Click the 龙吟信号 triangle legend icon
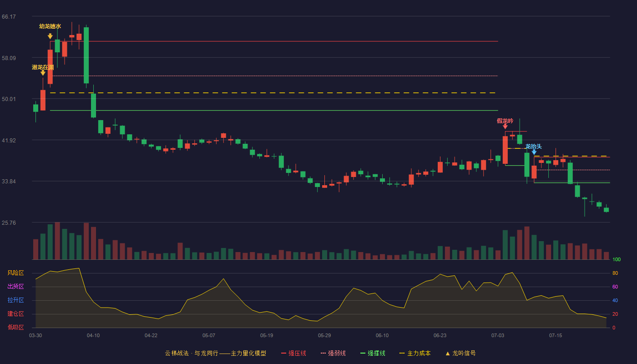This screenshot has width=637, height=364. click(x=447, y=354)
